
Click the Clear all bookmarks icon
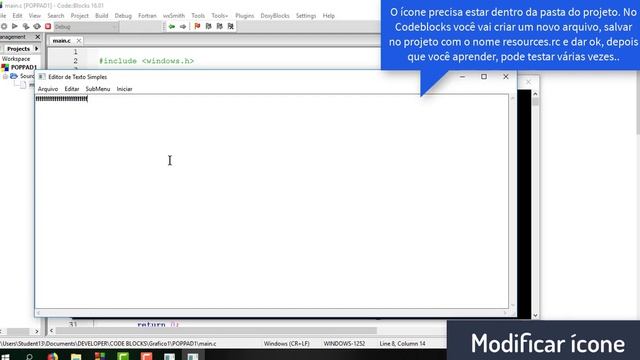coord(231,27)
